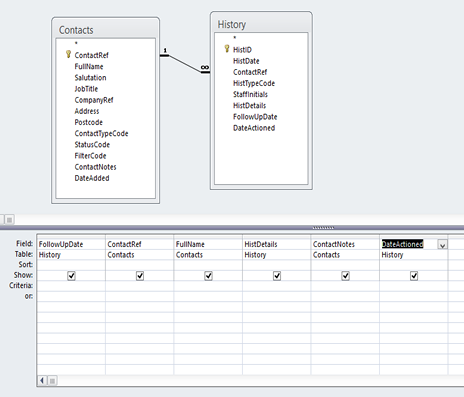Image resolution: width=464 pixels, height=397 pixels.
Task: Click the scroll left arrow in the grid scrollbar
Action: [42, 380]
